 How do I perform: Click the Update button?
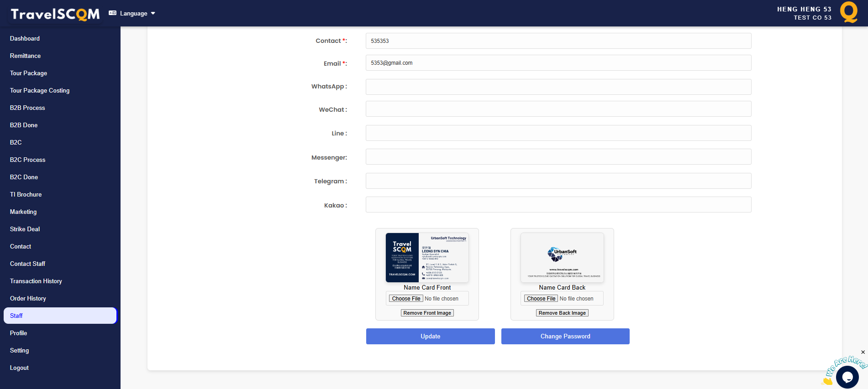pos(430,337)
